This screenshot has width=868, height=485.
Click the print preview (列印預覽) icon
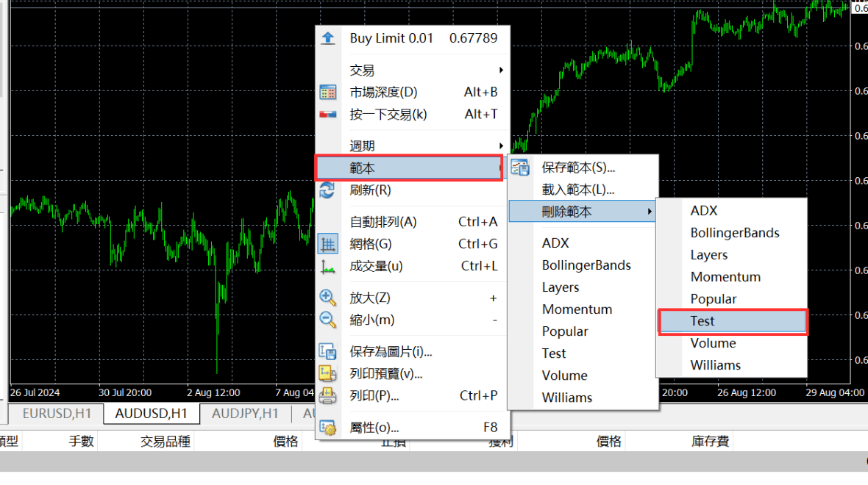tap(328, 374)
